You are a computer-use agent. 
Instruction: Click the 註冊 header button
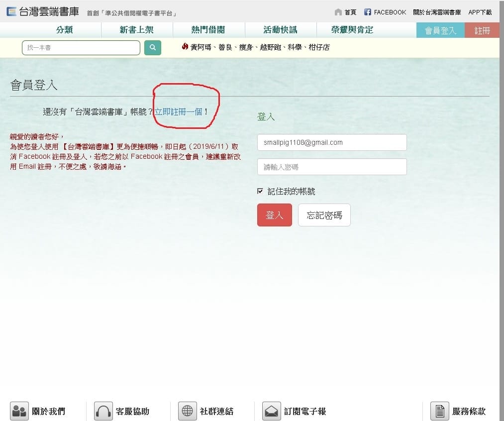(x=482, y=30)
